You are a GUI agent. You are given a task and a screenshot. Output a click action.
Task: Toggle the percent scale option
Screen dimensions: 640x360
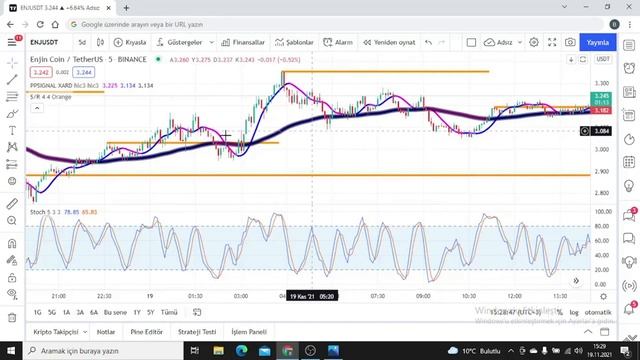click(x=560, y=312)
